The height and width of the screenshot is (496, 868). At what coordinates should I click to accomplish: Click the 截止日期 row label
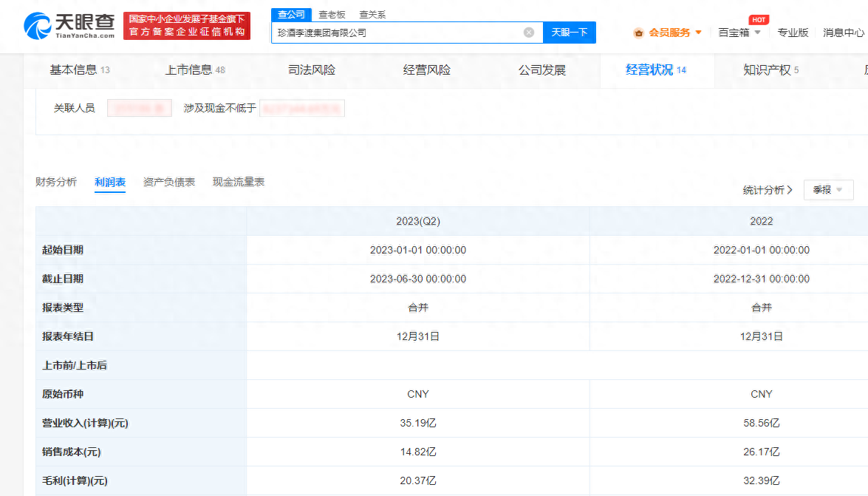click(63, 279)
